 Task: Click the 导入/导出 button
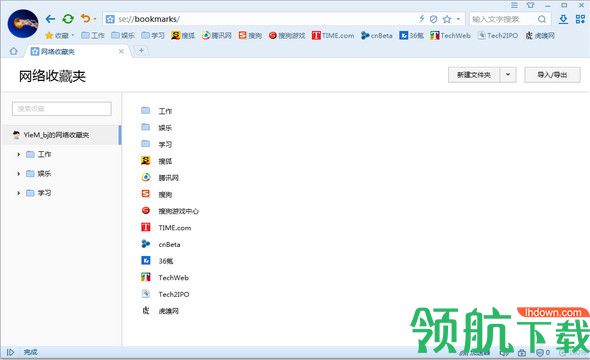coord(552,75)
